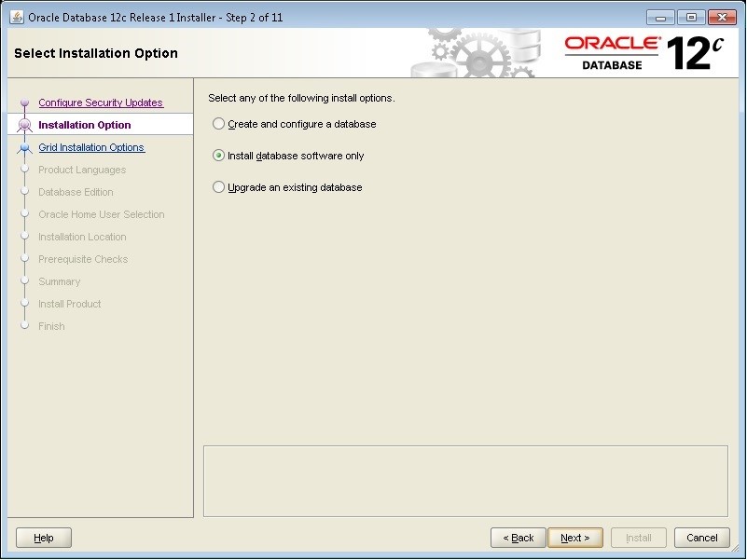Image resolution: width=747 pixels, height=560 pixels.
Task: Click the Grid Installation Options step marker
Action: click(x=25, y=147)
